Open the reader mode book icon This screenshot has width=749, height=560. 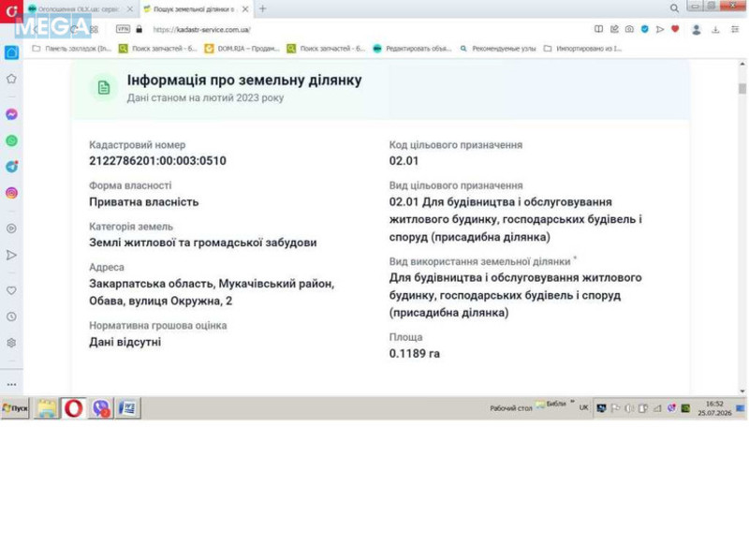[x=598, y=29]
